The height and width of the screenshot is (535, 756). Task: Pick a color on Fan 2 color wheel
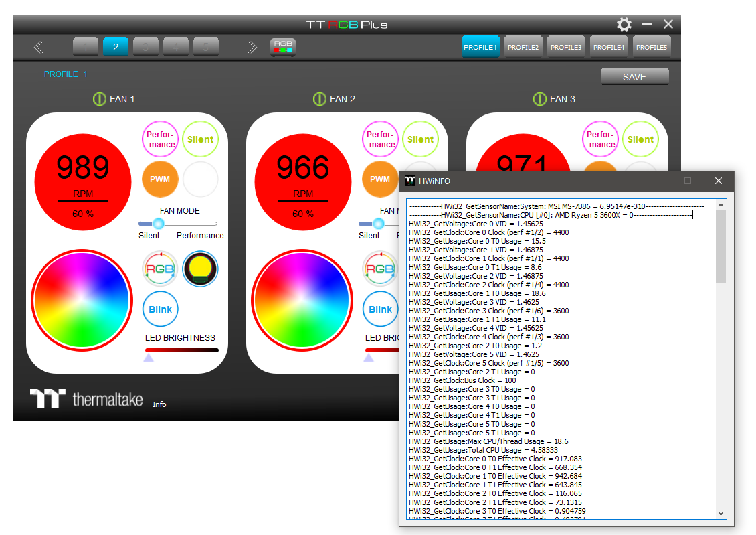point(302,300)
